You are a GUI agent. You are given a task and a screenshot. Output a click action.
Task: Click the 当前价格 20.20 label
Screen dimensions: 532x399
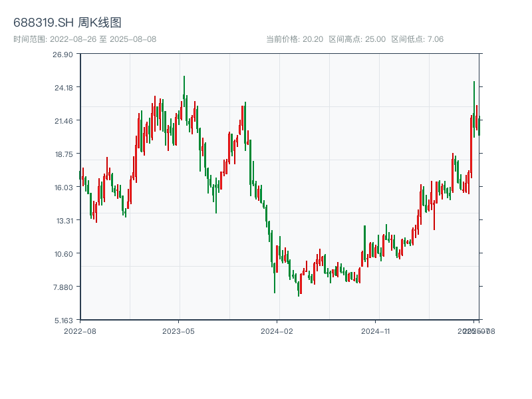295,39
